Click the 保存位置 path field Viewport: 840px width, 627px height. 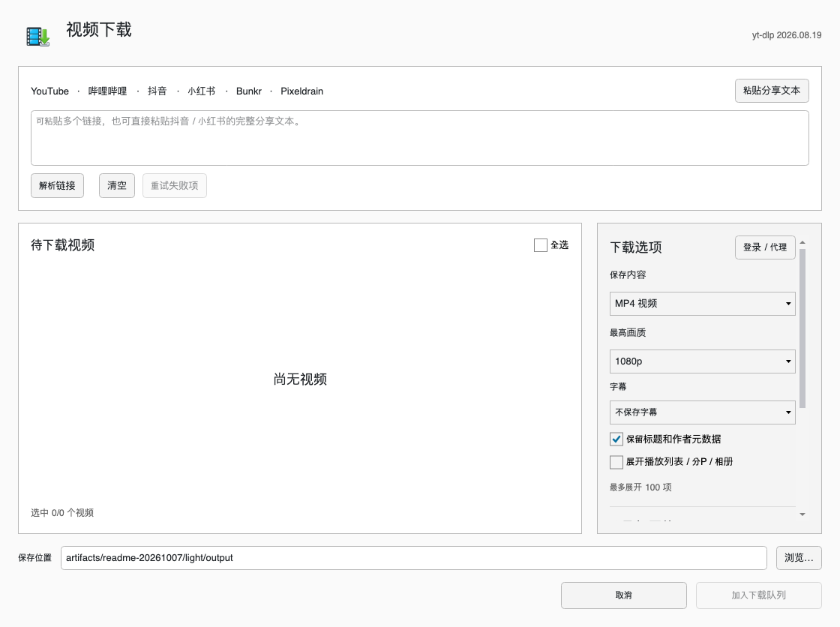click(x=413, y=558)
